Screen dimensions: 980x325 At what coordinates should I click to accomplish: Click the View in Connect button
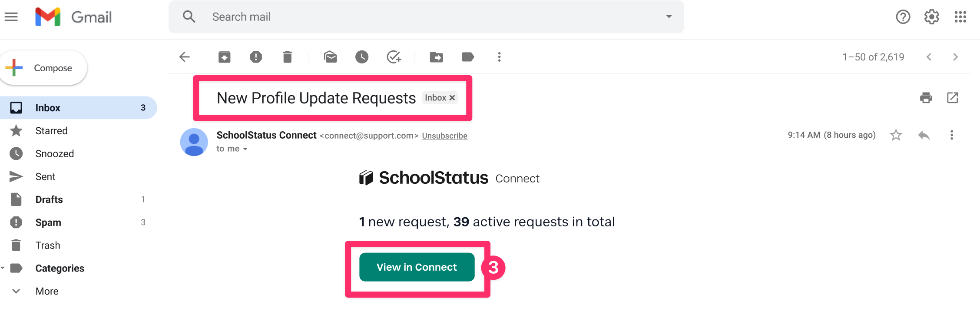417,267
